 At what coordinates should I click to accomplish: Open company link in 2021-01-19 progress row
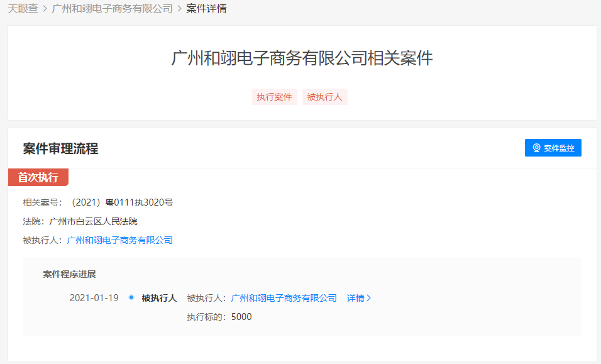pos(284,298)
